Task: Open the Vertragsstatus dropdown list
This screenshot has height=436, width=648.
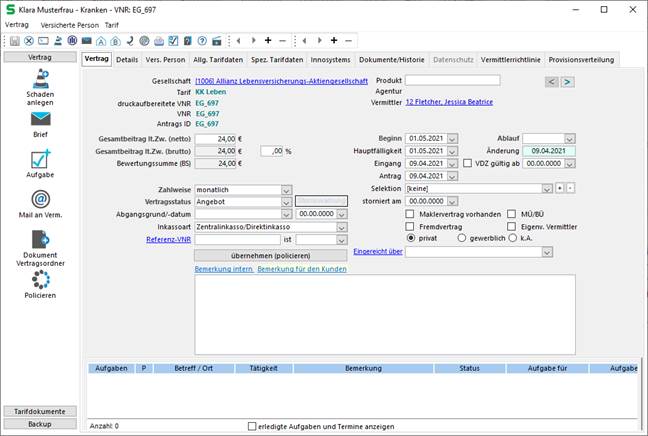Action: pos(286,201)
